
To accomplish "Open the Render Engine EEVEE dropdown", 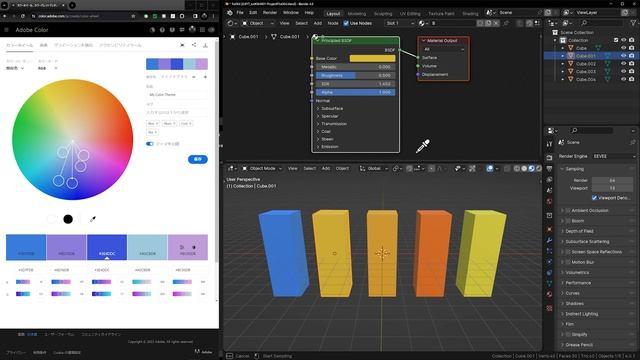I will 614,156.
